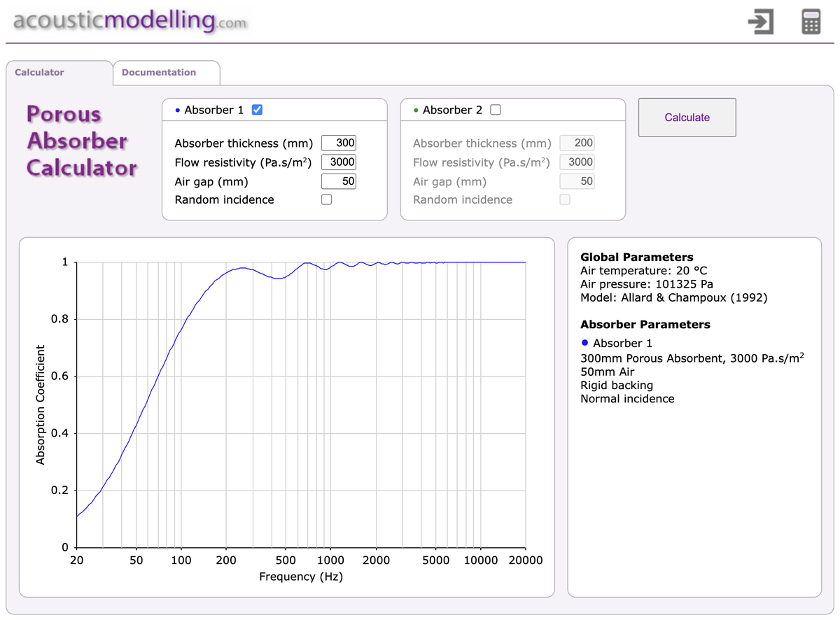Click the Global Parameters heading
Screen dimensions: 840x620
[636, 257]
